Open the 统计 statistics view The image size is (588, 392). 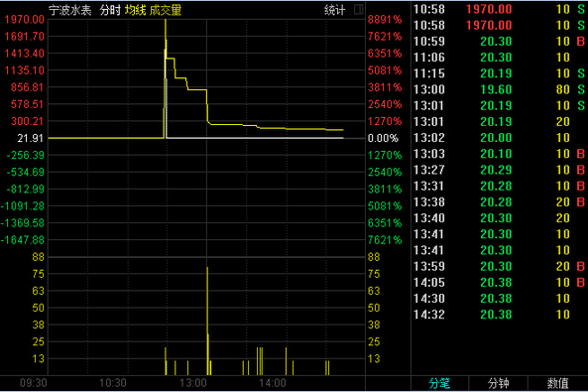[x=334, y=10]
